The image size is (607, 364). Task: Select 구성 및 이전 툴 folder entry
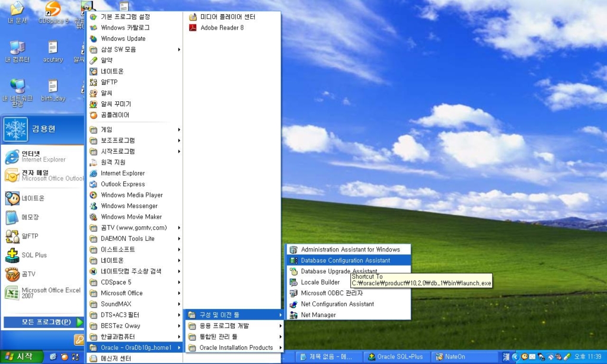click(235, 315)
